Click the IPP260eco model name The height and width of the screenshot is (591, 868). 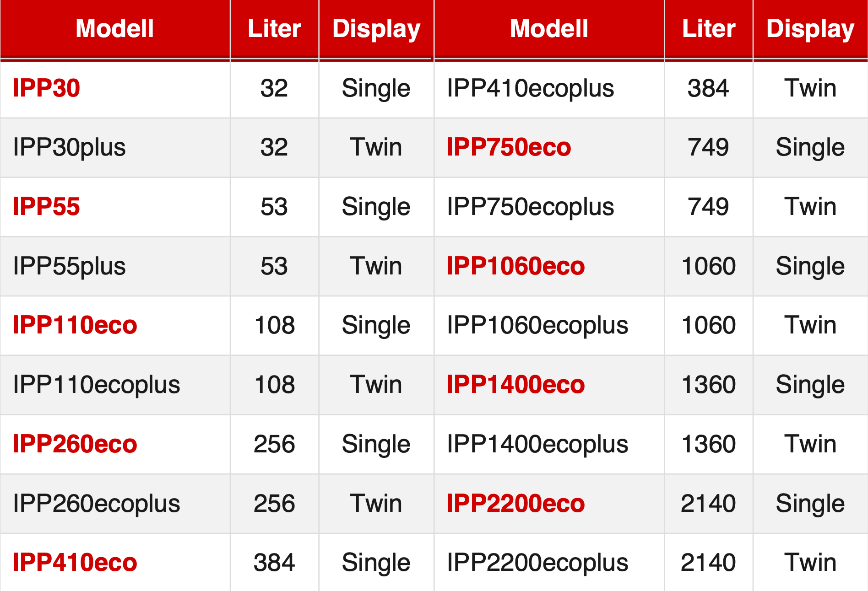click(75, 444)
